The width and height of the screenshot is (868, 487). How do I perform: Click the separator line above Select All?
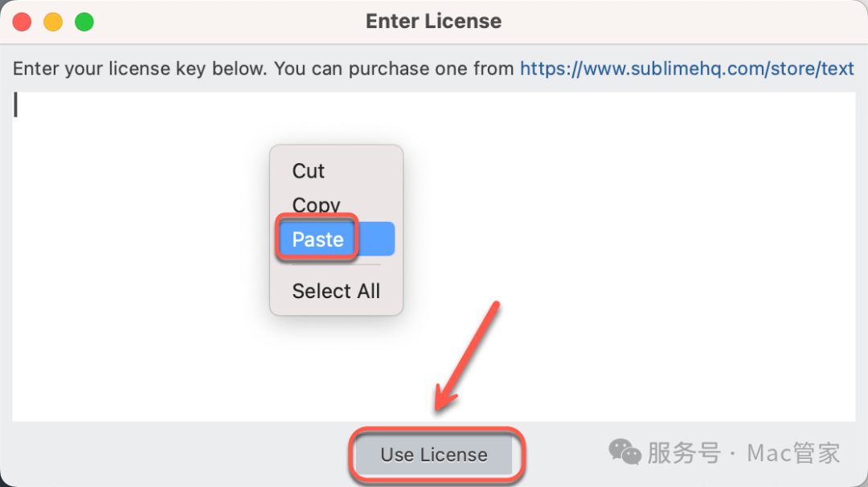pyautogui.click(x=336, y=264)
